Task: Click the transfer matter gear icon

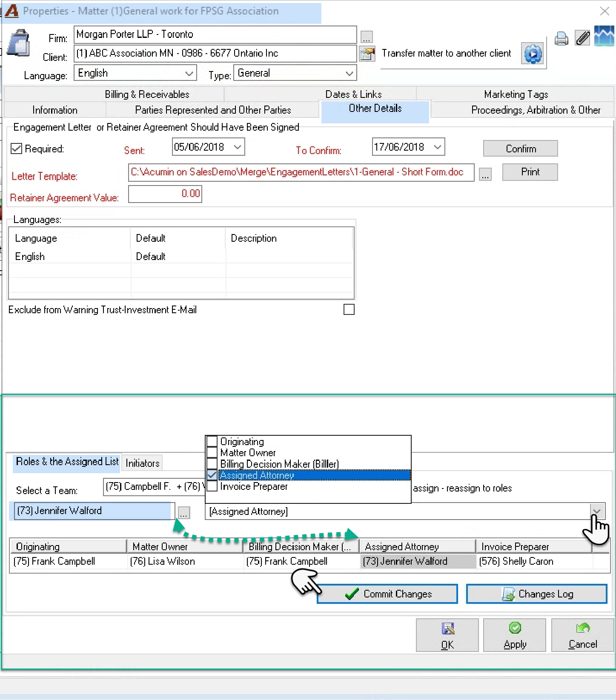Action: coord(533,54)
